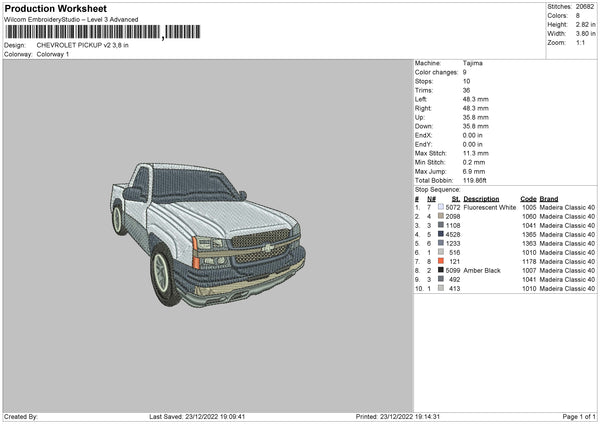Click the blue-gray 1233 thread swatch
Screen dimensions: 600x424
click(441, 243)
